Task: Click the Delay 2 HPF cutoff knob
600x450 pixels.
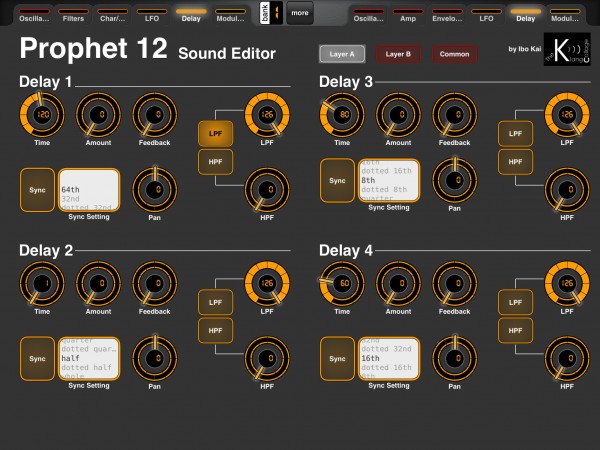Action: [x=267, y=358]
